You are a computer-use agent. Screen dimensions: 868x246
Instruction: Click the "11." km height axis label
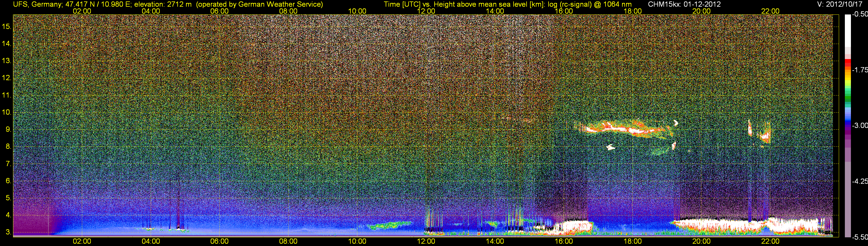[x=7, y=95]
